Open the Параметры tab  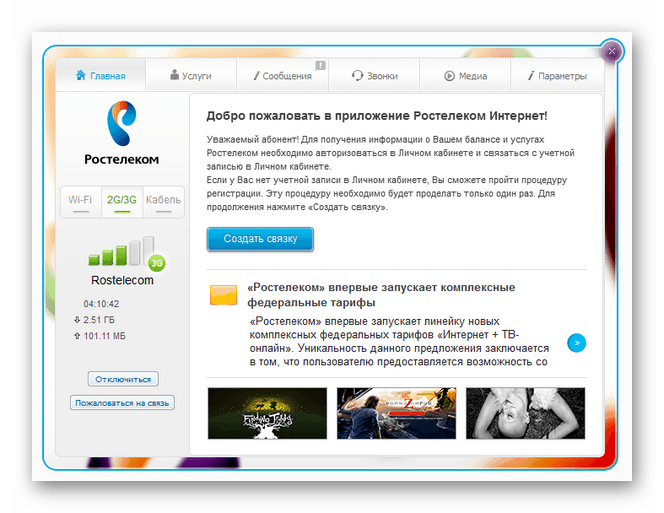point(557,75)
